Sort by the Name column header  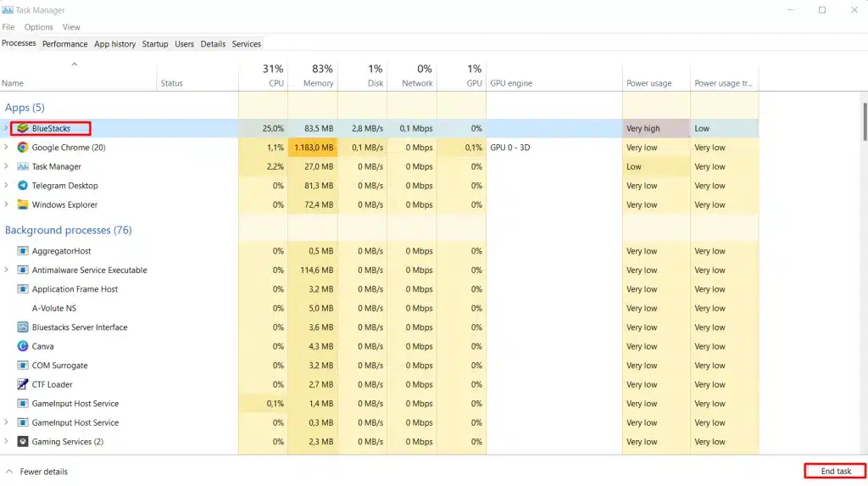coord(78,75)
